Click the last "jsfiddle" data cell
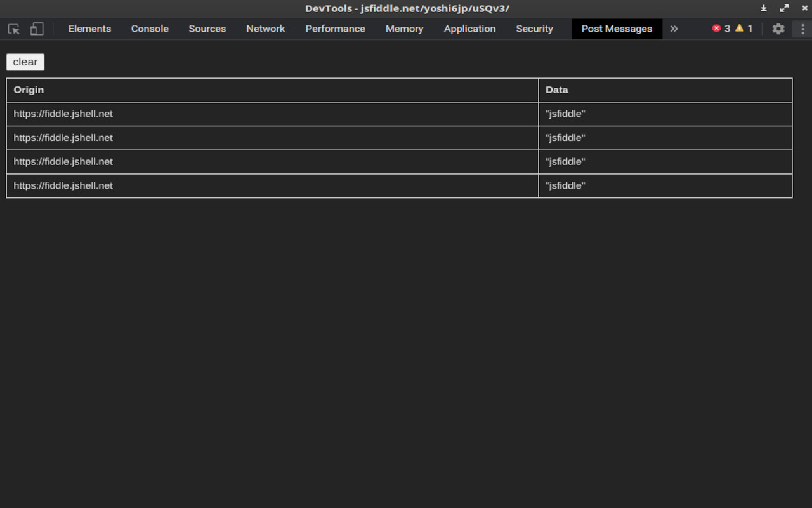 pyautogui.click(x=565, y=185)
